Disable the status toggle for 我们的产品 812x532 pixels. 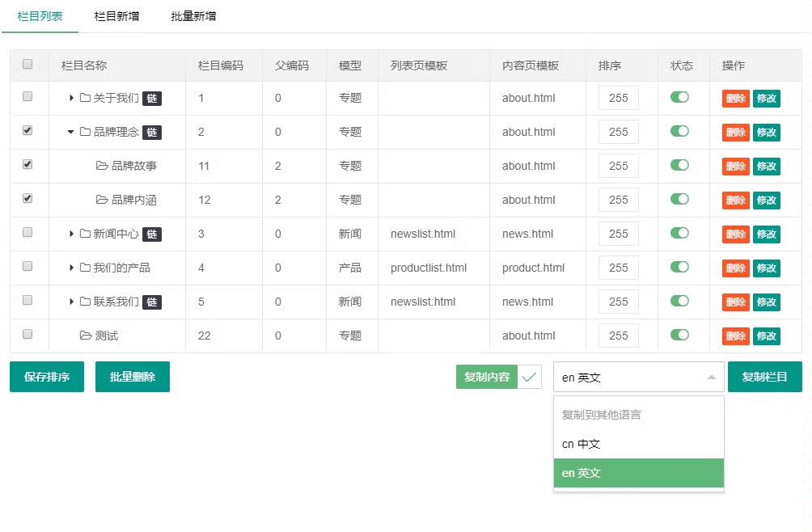(x=679, y=267)
